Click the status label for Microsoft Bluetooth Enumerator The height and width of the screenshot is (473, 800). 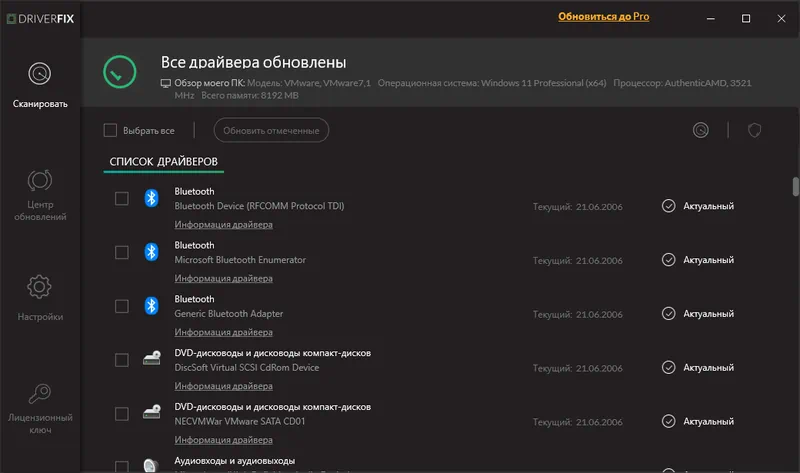coord(709,260)
